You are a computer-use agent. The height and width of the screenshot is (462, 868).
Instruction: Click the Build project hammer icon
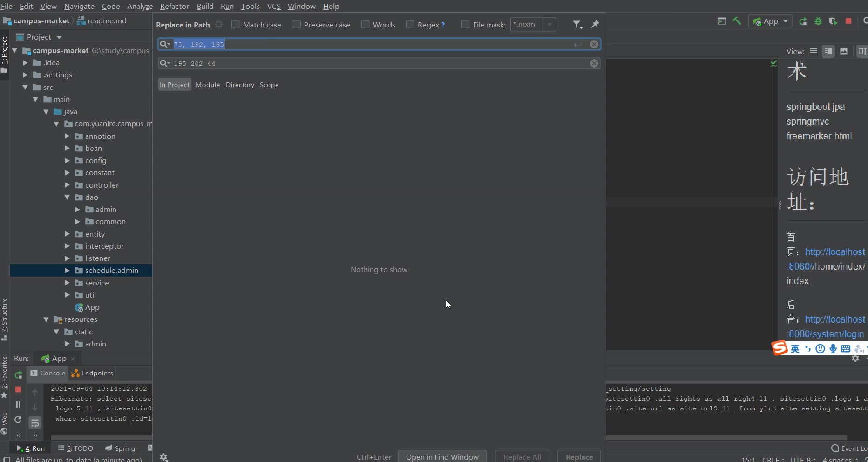point(737,21)
